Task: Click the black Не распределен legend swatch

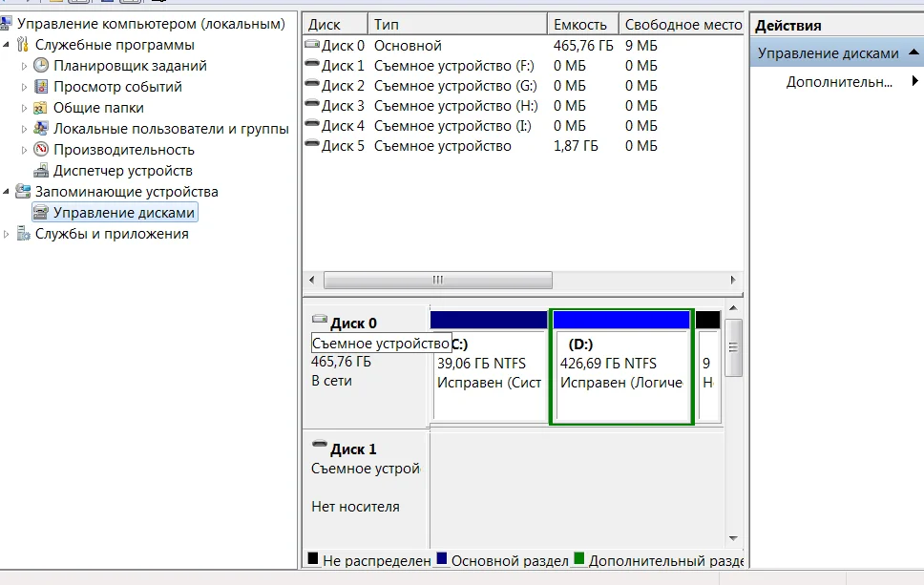Action: pos(313,558)
